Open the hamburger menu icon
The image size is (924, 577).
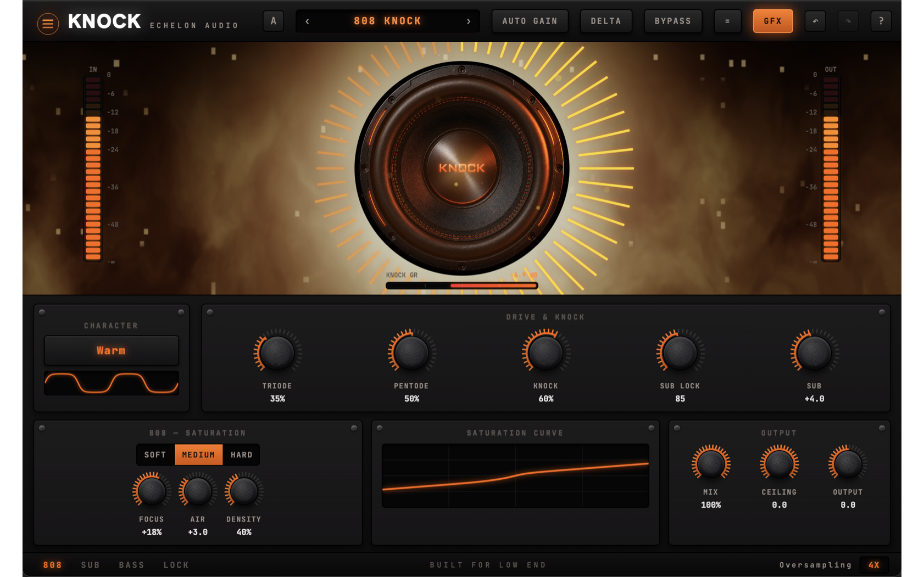pyautogui.click(x=48, y=24)
